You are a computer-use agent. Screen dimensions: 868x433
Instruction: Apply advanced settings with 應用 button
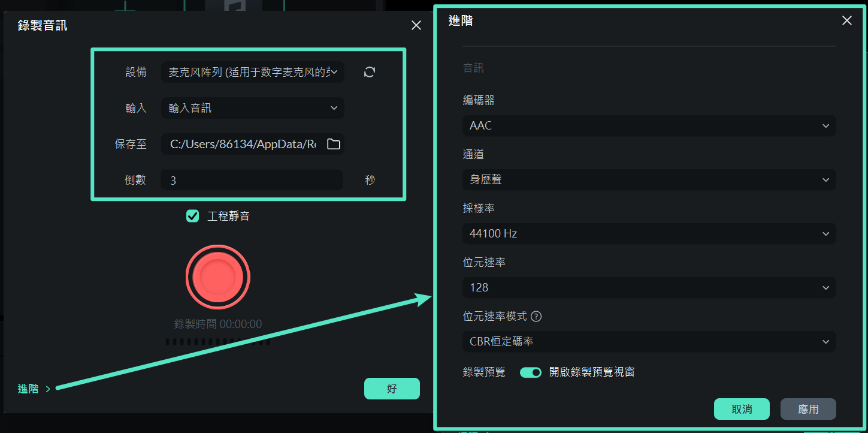pyautogui.click(x=808, y=408)
